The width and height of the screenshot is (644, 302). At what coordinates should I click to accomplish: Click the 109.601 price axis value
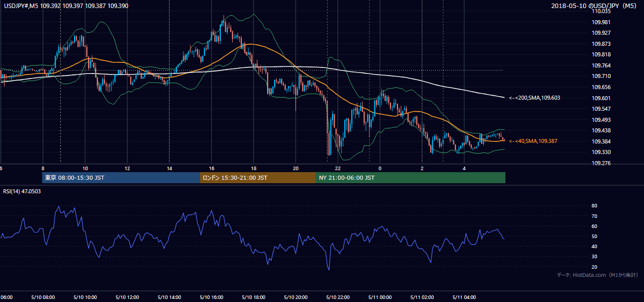pos(602,98)
